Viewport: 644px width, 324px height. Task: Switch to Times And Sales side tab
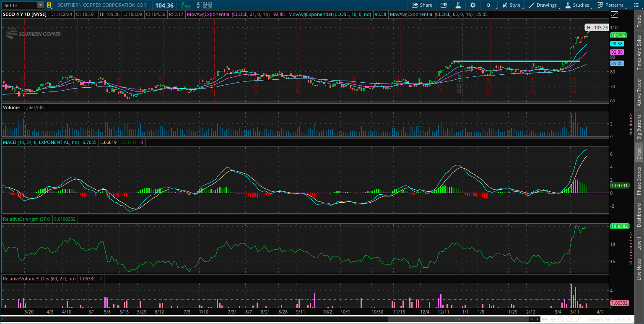[x=639, y=52]
